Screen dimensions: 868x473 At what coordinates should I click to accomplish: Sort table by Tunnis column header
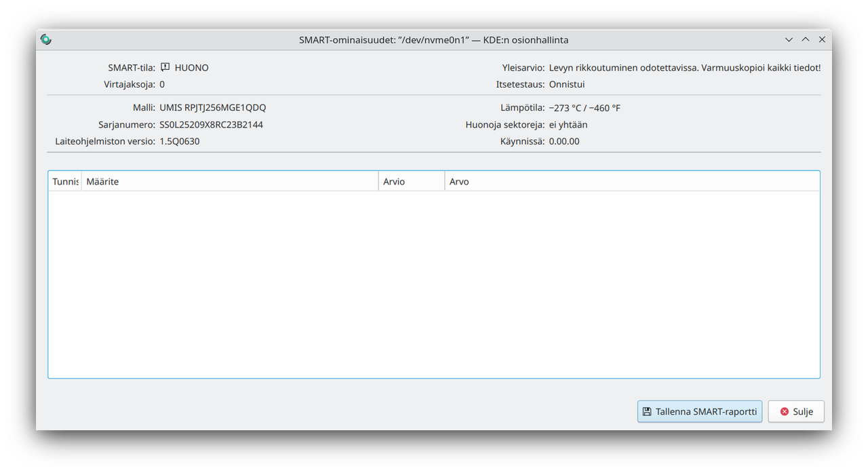coord(65,181)
